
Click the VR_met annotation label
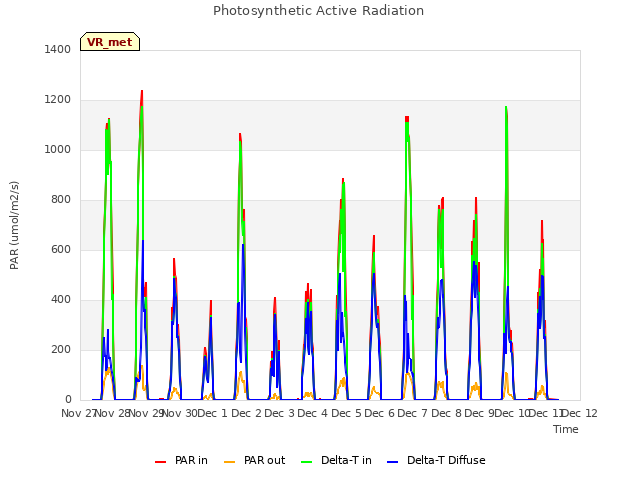tap(110, 42)
